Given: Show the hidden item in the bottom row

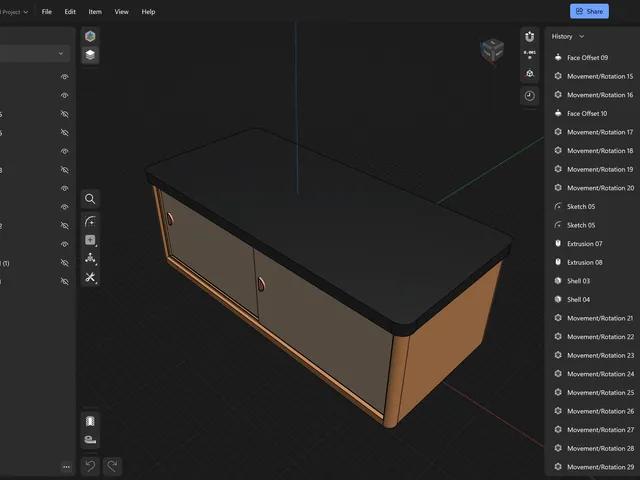Looking at the screenshot, I should tap(64, 281).
